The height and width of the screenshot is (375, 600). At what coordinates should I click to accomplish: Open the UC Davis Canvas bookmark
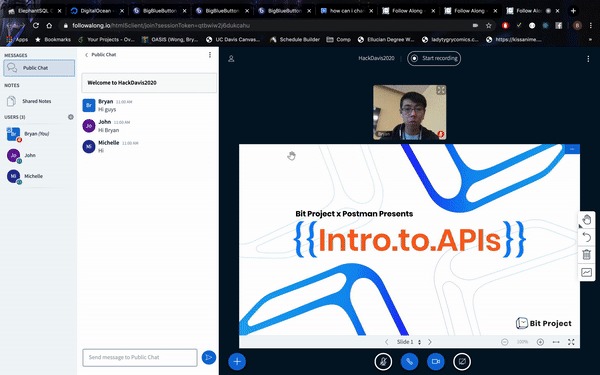point(233,39)
